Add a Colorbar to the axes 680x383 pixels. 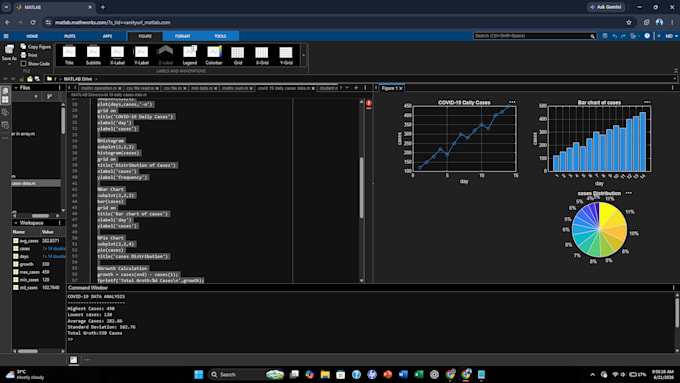click(214, 55)
